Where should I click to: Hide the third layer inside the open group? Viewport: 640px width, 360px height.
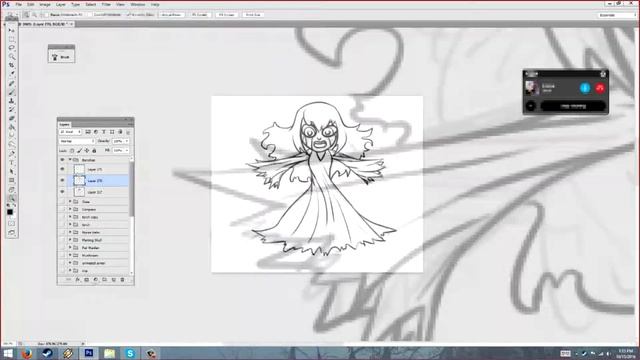(62, 192)
